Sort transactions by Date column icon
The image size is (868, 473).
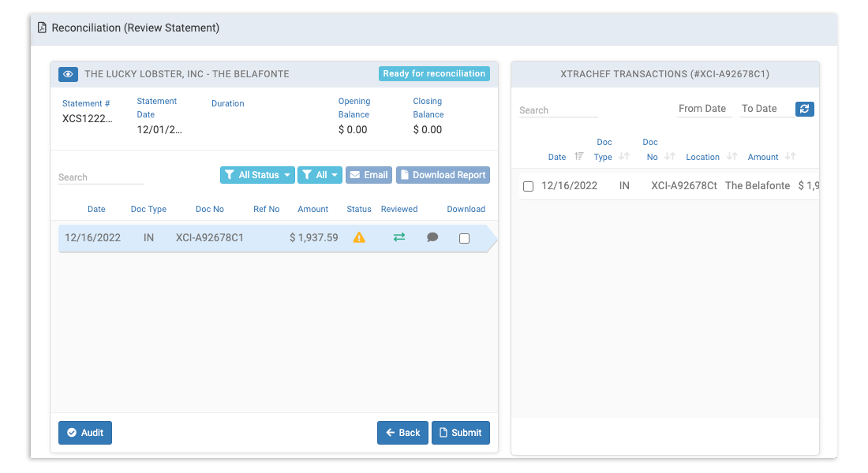[x=578, y=157]
